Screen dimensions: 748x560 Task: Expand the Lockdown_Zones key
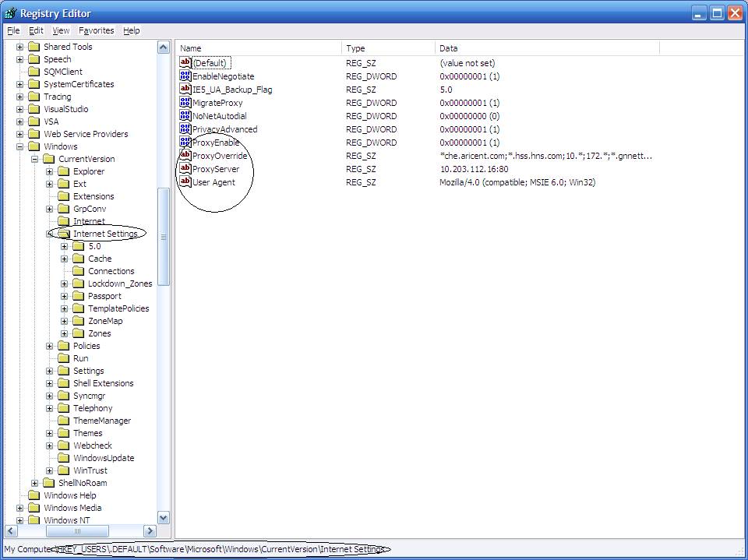point(64,284)
